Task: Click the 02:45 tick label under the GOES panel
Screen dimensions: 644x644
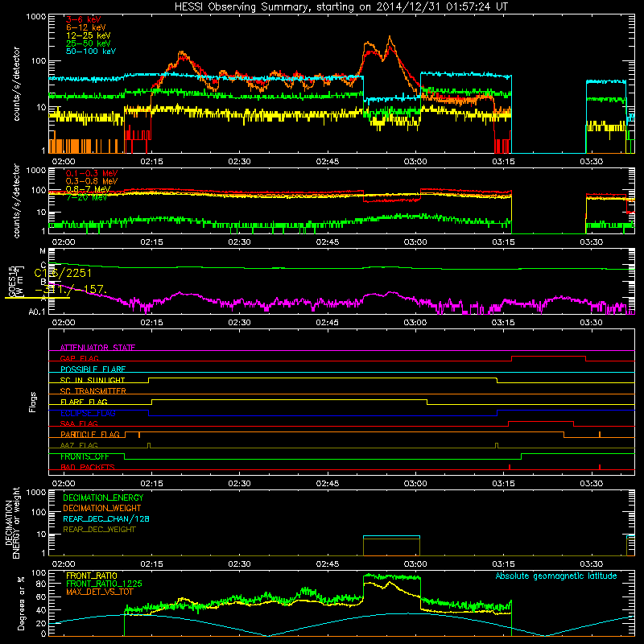Action: [x=328, y=323]
